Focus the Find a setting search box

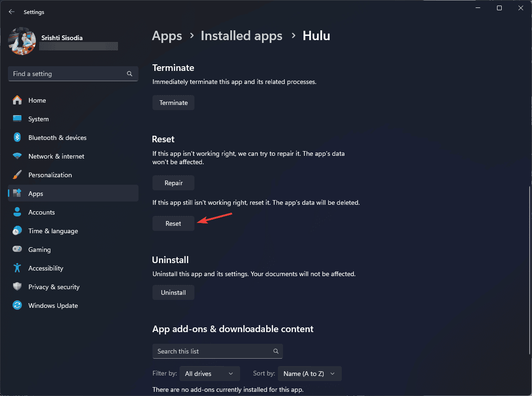click(x=73, y=74)
